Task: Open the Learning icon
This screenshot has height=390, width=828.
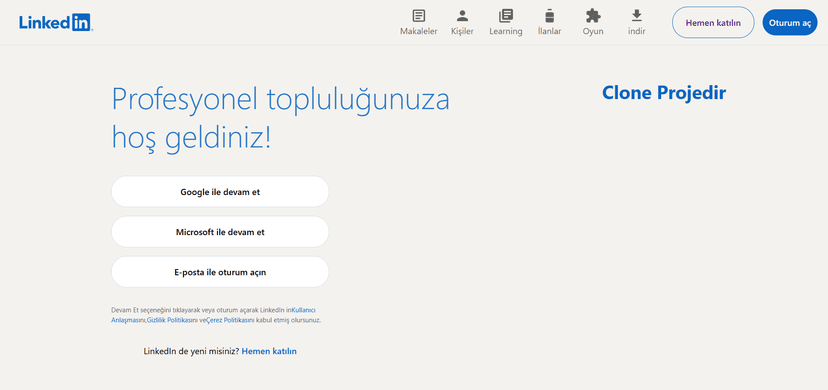Action: [506, 16]
